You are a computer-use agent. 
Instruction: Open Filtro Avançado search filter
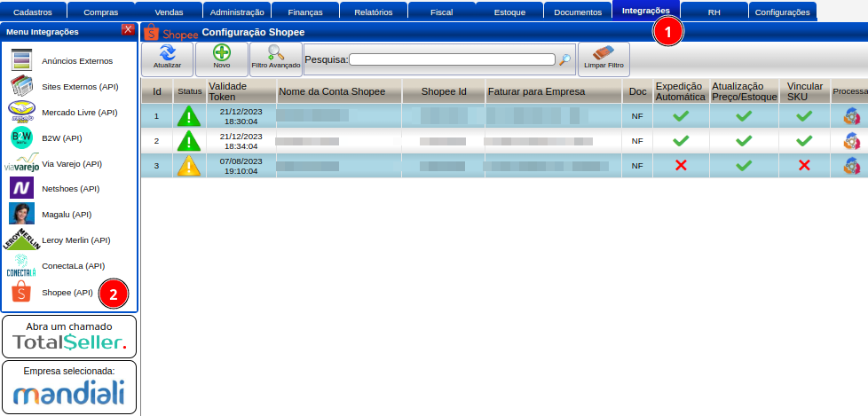click(276, 59)
